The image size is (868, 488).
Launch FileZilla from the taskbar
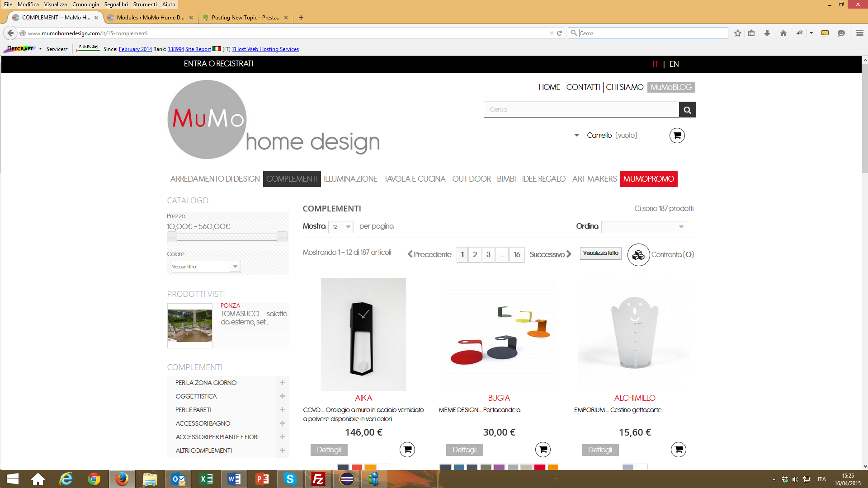(318, 479)
